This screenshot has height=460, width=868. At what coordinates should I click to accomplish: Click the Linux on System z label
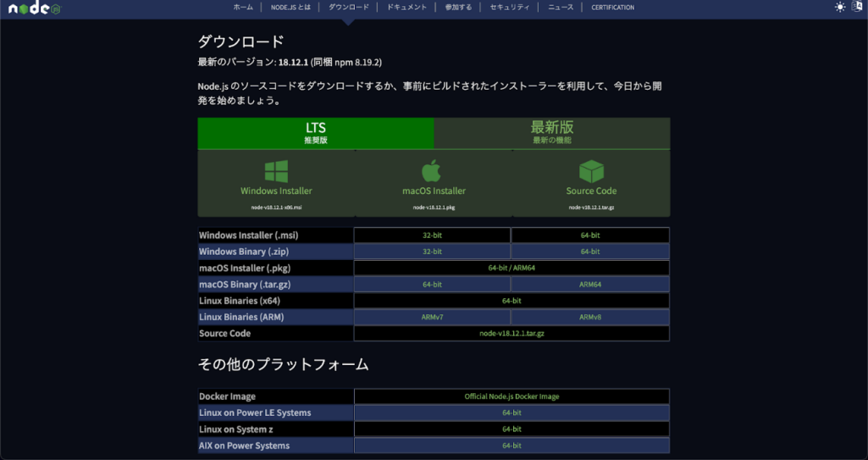click(x=235, y=429)
